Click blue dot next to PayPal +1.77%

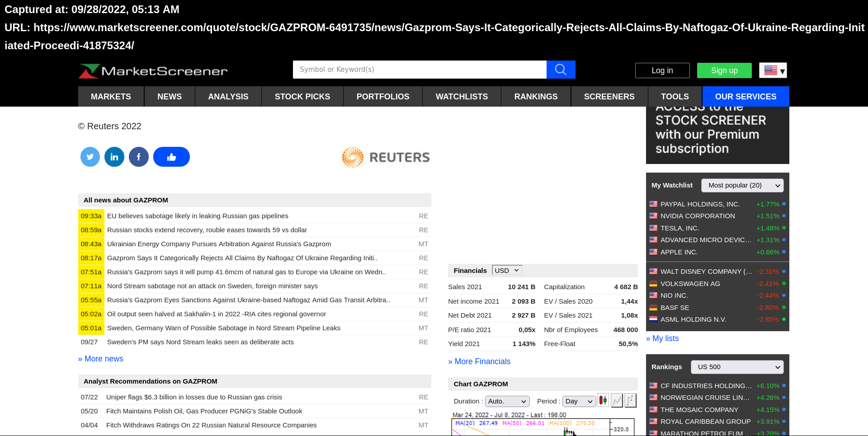coord(784,204)
